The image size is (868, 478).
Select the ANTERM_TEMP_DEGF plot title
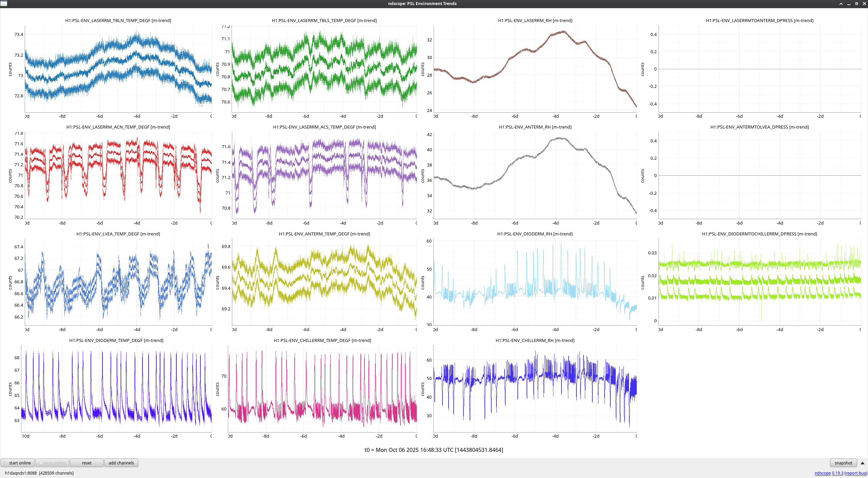click(324, 234)
